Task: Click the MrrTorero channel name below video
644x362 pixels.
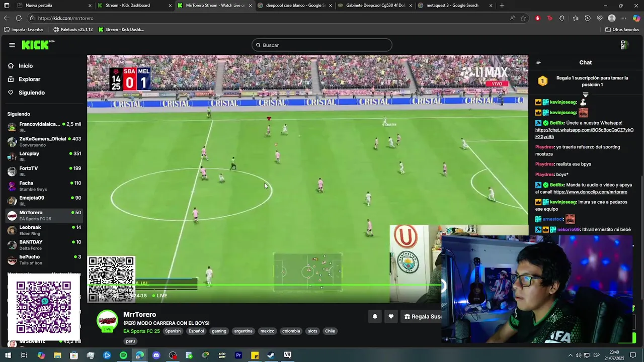Action: click(x=139, y=314)
